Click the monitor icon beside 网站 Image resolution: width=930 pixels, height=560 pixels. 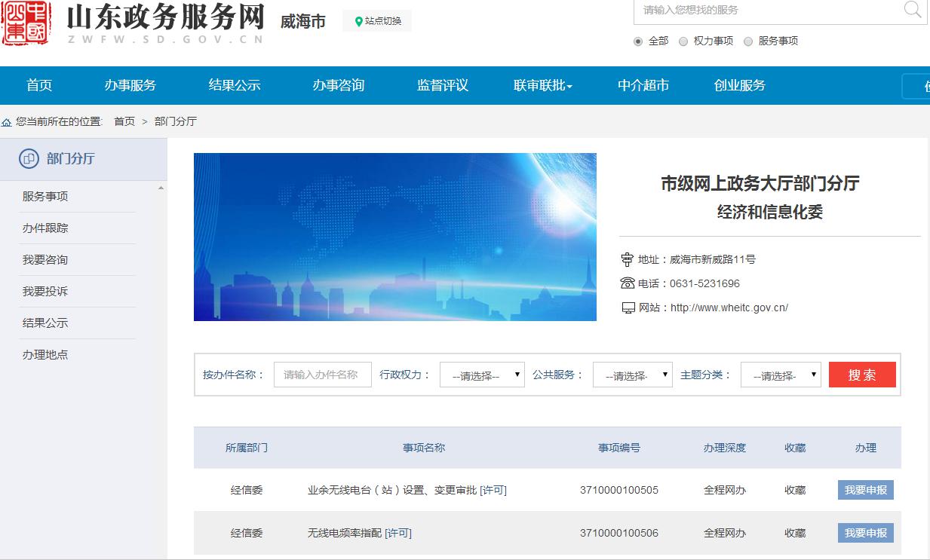pos(628,308)
